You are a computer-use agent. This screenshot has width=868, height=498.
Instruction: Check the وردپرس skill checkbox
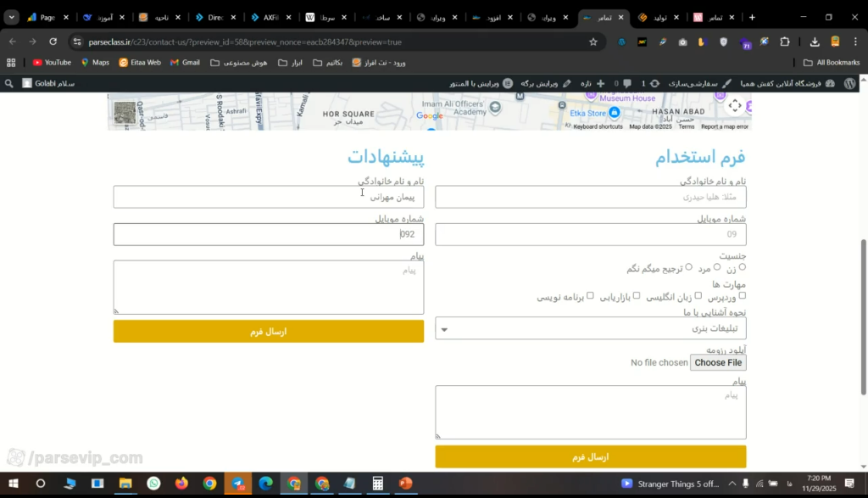point(742,295)
